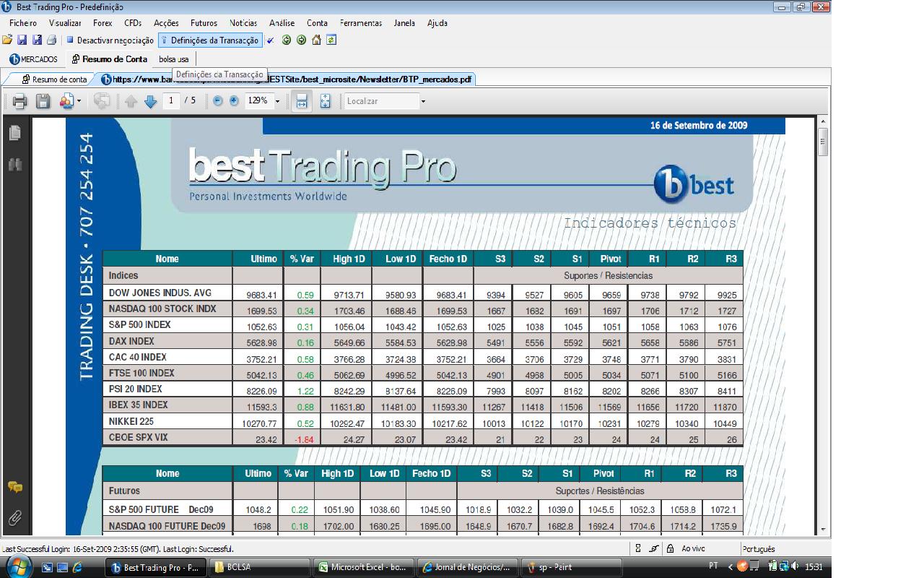
Task: Open the sp - Paint taskbar button
Action: click(x=572, y=567)
